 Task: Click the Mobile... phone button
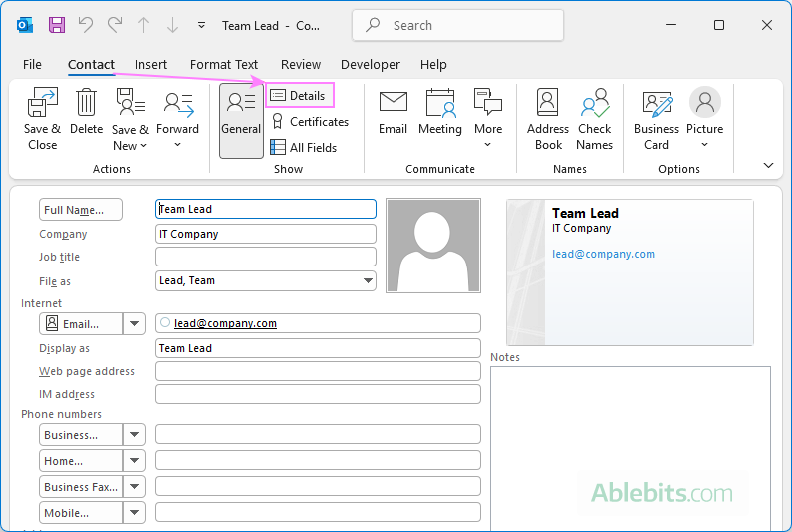81,513
